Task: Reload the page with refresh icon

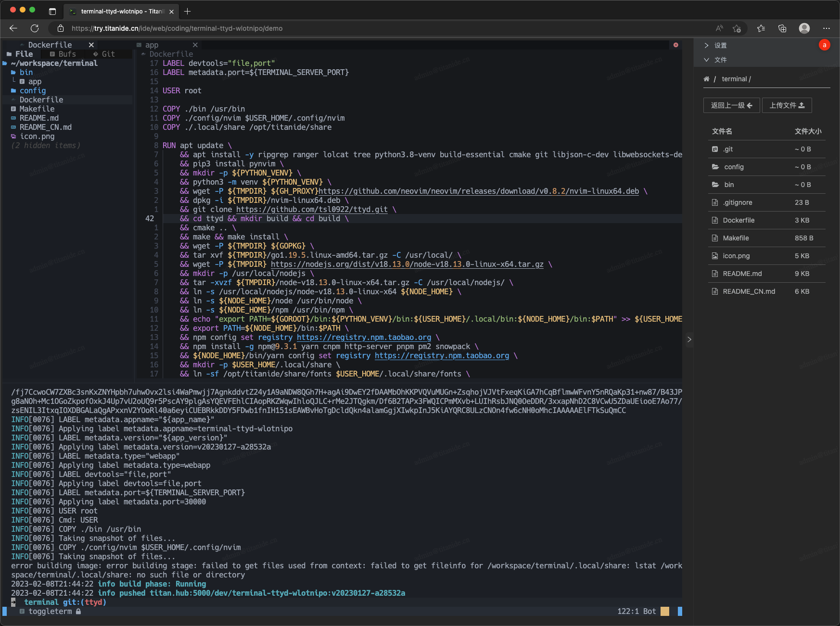Action: pos(35,28)
